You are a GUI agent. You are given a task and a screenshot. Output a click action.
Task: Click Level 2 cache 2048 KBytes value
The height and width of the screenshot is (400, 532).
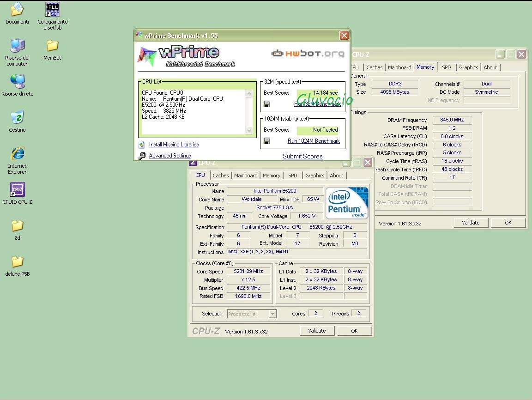321,288
